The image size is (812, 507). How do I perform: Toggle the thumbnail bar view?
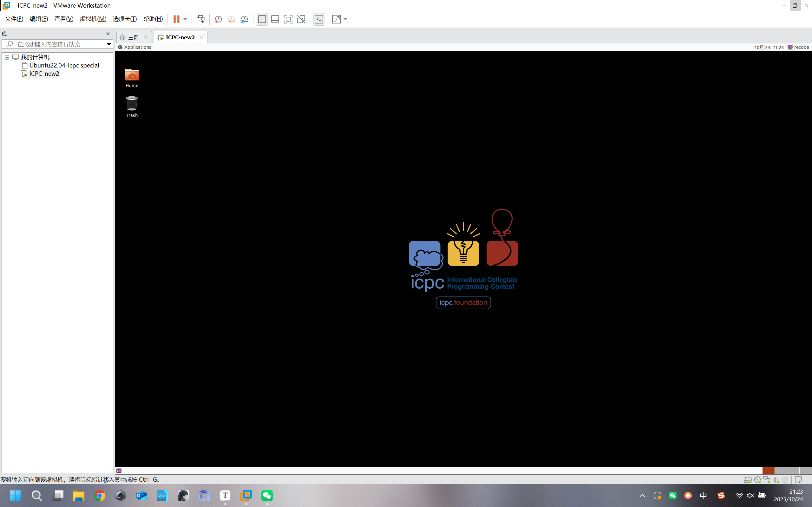click(275, 19)
